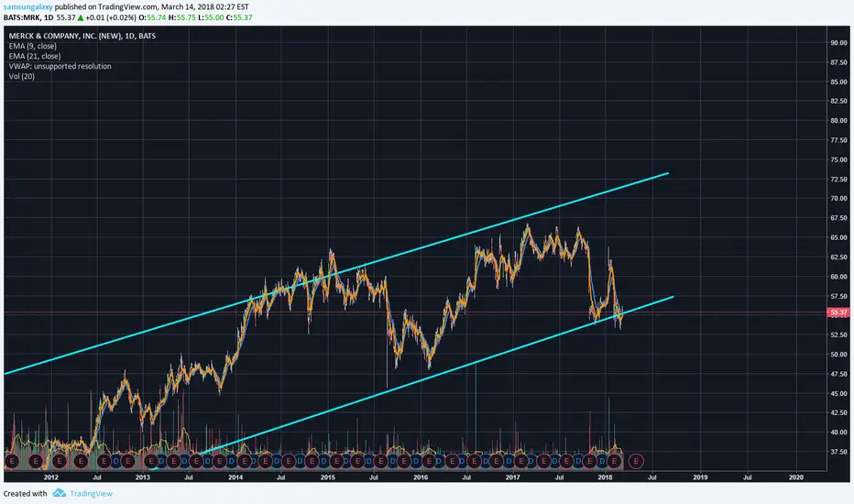Click the isolated upcoming earnings E marker

(x=636, y=462)
